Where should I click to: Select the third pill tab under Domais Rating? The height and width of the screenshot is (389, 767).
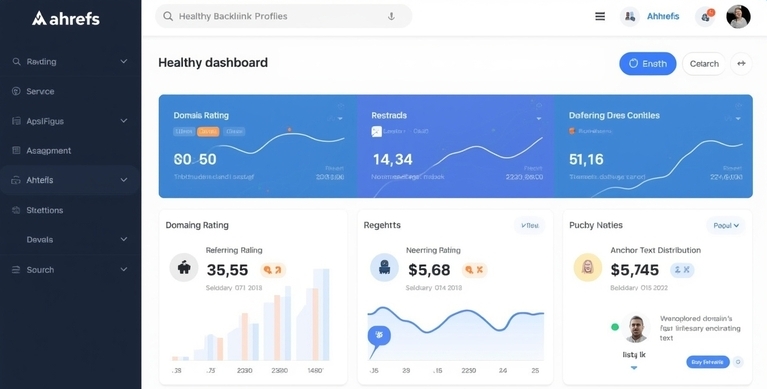234,131
